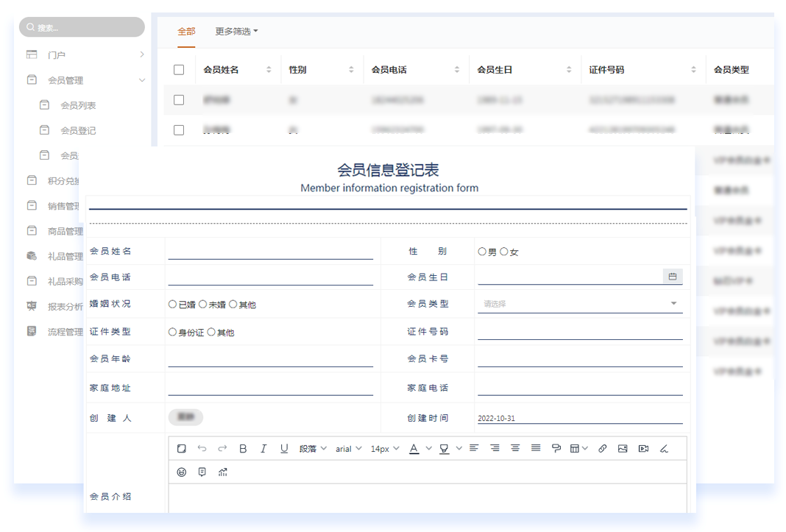The image size is (786, 532).
Task: Open the 更多筛选 filter dropdown
Action: click(x=234, y=32)
